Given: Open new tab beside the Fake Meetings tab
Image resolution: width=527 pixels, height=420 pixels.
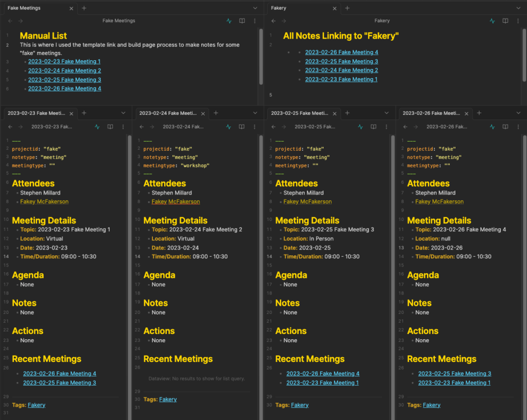Looking at the screenshot, I should click(84, 8).
